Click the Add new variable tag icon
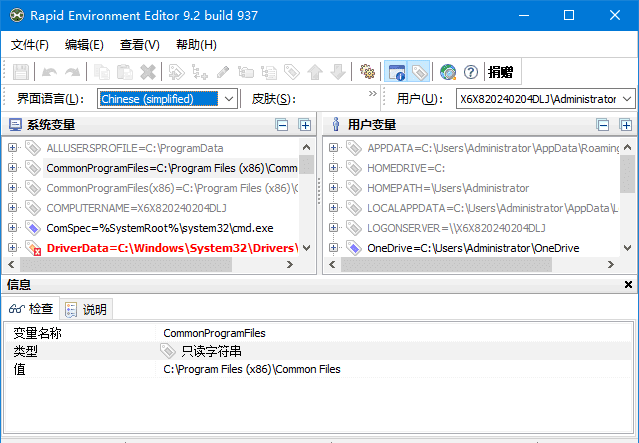Image resolution: width=639 pixels, height=443 pixels. pyautogui.click(x=176, y=72)
